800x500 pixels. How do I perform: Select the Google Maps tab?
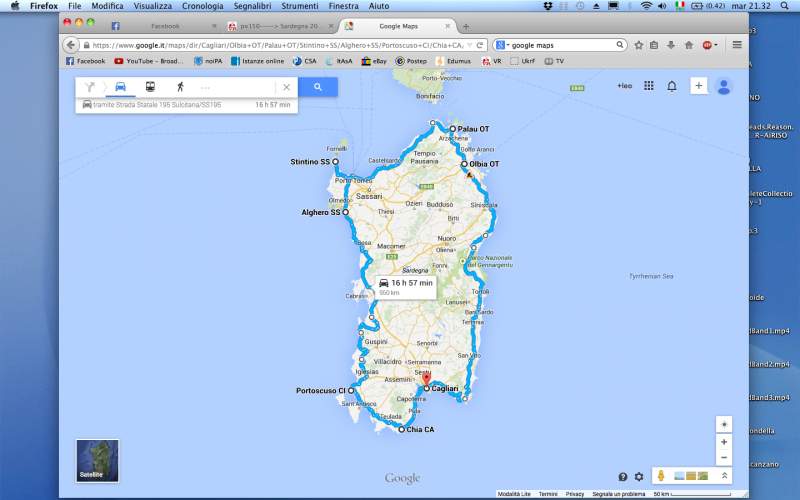[398, 26]
